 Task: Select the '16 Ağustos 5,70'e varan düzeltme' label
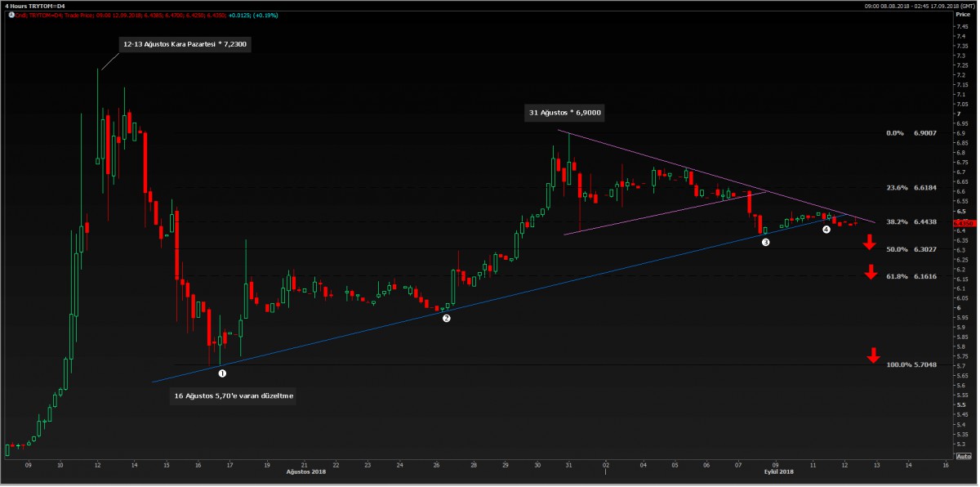234,395
